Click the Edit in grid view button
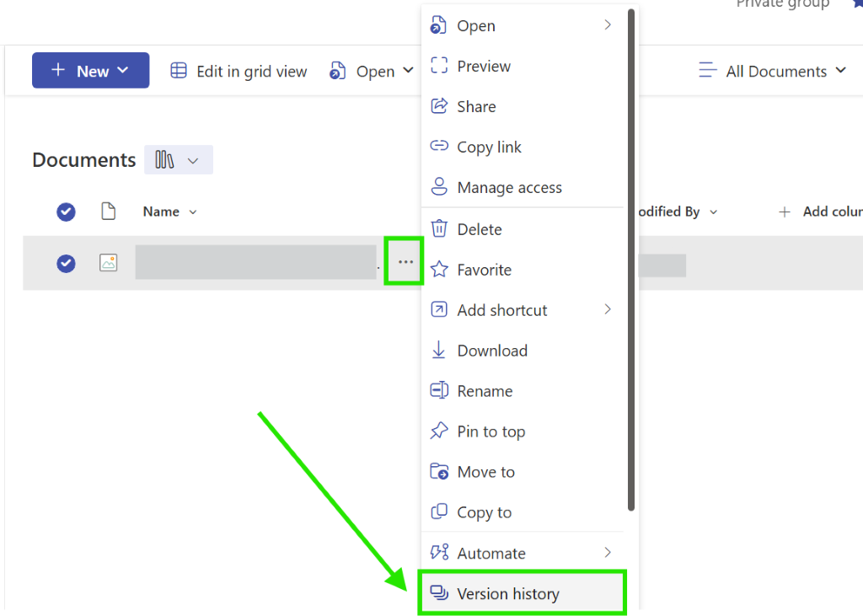Viewport: 863px width, 616px height. (239, 71)
